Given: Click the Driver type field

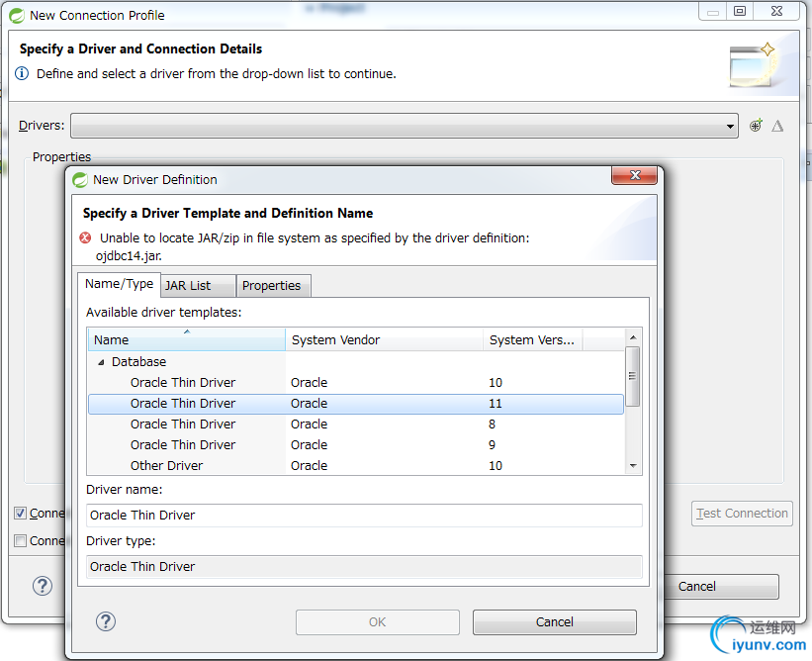Looking at the screenshot, I should [x=364, y=567].
